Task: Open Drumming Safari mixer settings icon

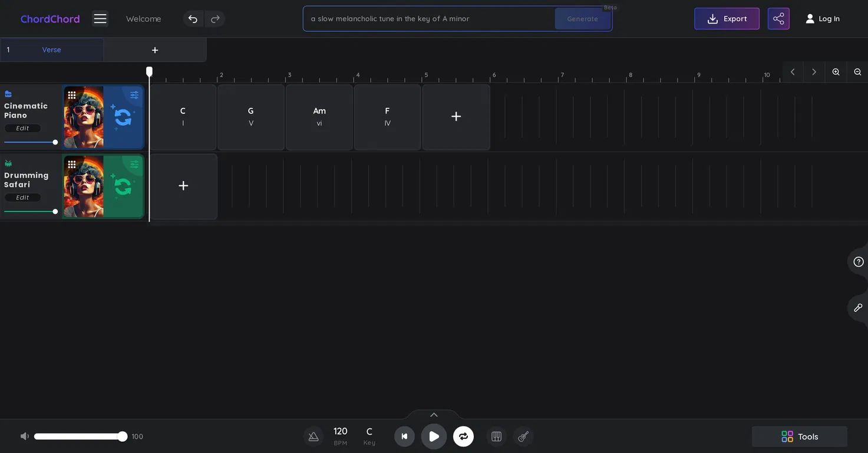Action: click(x=134, y=165)
